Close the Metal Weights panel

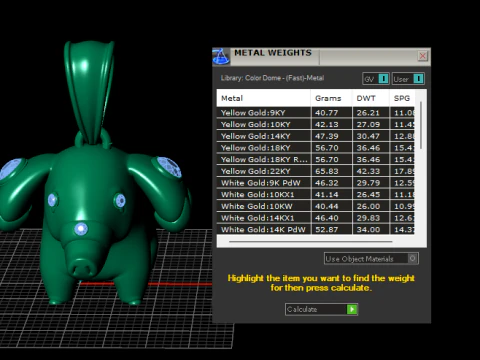tap(423, 56)
